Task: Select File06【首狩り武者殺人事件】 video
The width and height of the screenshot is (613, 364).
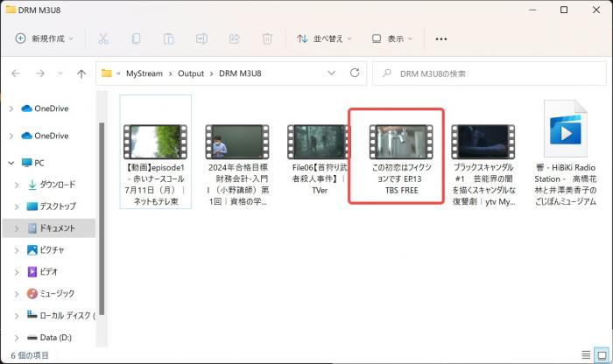Action: (319, 159)
